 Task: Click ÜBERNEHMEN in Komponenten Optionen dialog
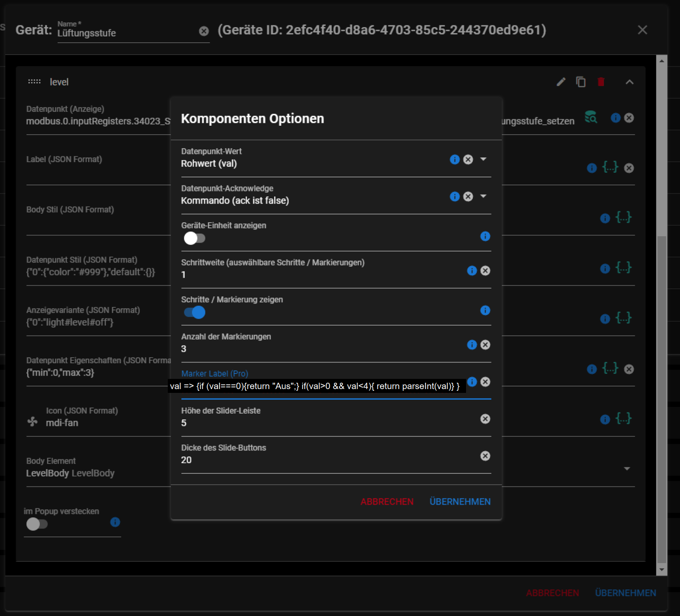point(460,502)
